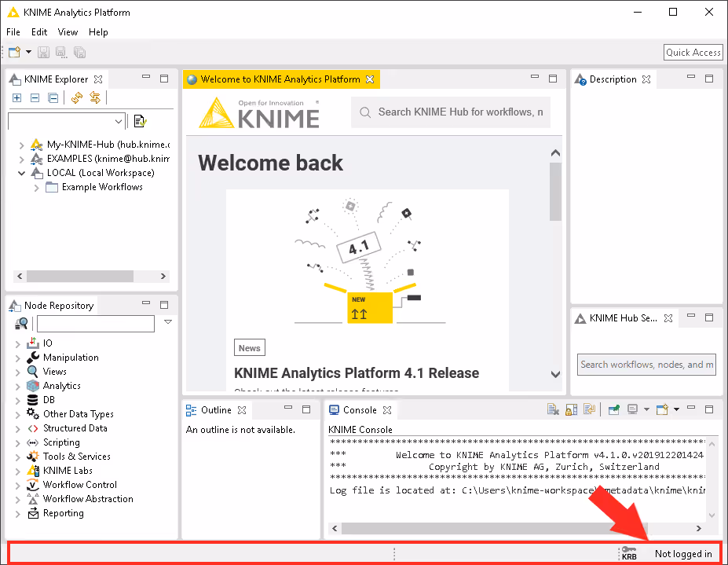728x565 pixels.
Task: Open the Explorer filter combo box
Action: [x=67, y=121]
